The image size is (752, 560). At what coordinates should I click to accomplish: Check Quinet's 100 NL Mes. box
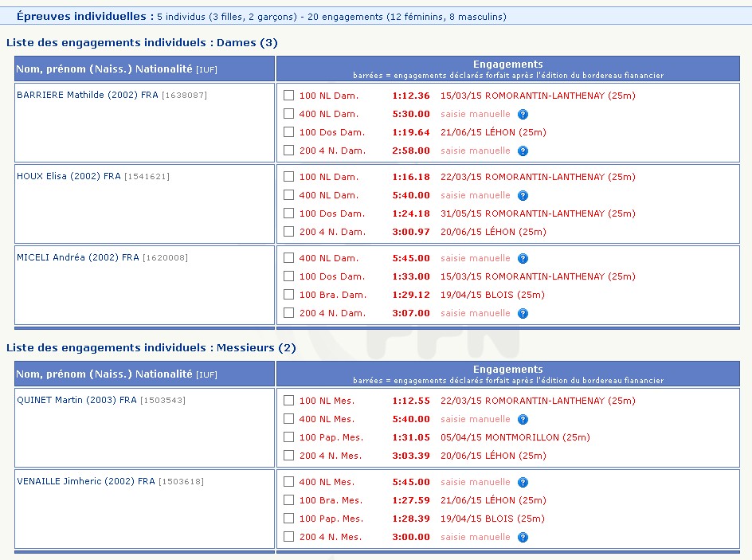[288, 401]
